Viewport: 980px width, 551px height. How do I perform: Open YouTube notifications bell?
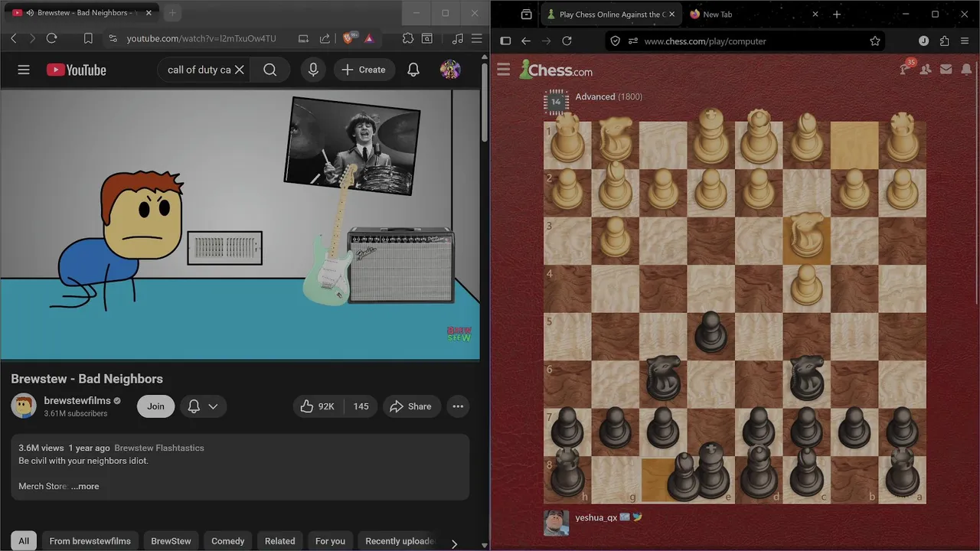click(413, 70)
